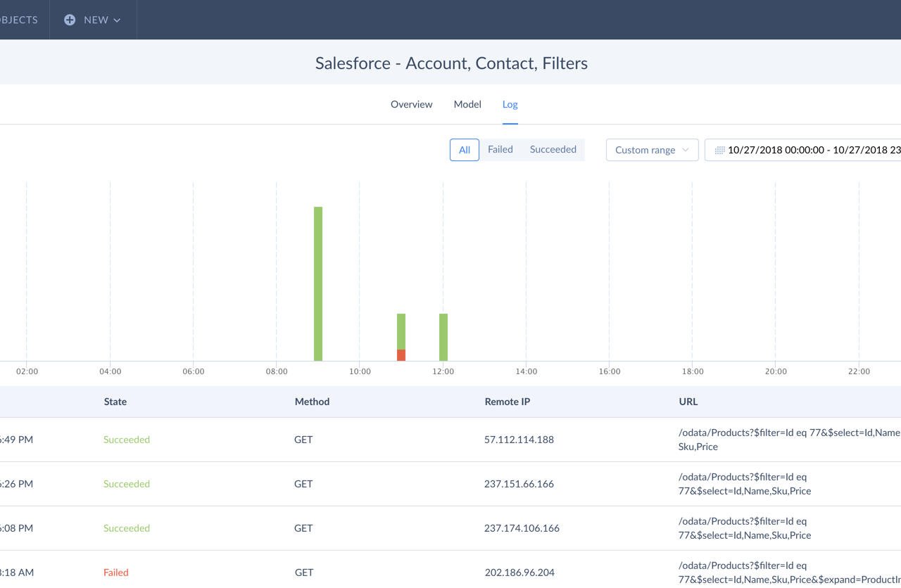Select the All filter option
The width and height of the screenshot is (901, 588).
[x=464, y=149]
